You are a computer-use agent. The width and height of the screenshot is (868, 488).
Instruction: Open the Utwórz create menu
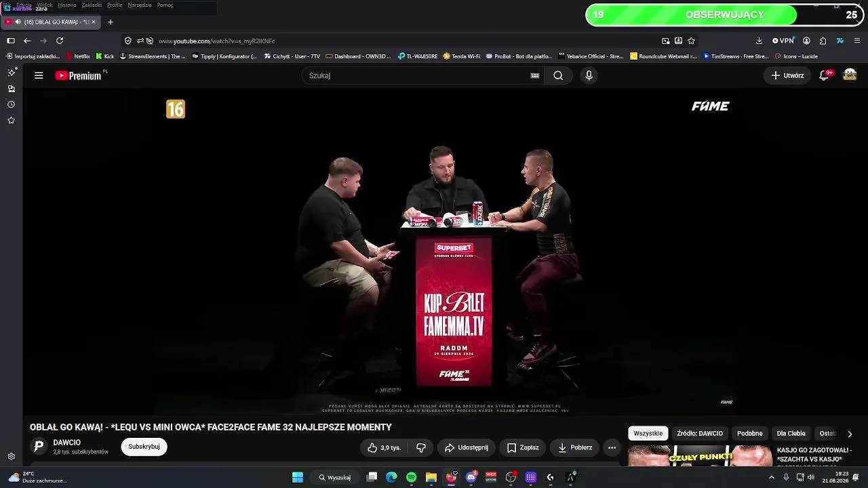pos(787,76)
